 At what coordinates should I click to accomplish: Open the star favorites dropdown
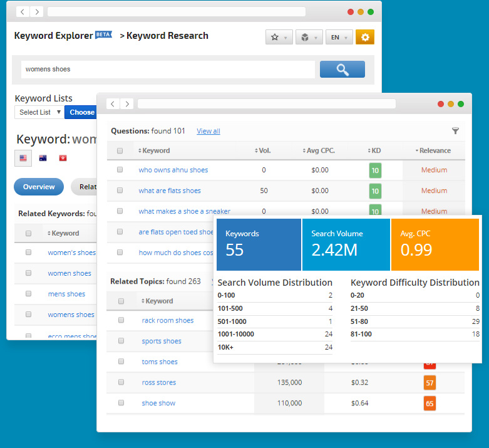click(279, 38)
